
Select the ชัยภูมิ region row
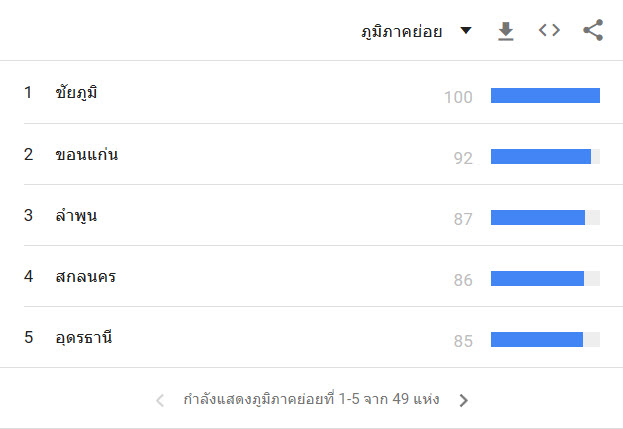coord(312,93)
